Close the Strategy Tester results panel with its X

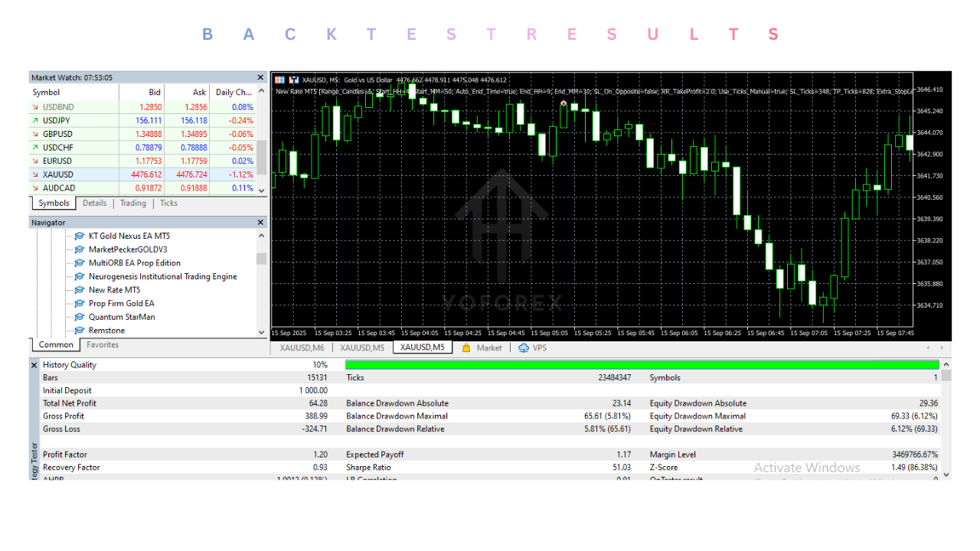coord(33,365)
